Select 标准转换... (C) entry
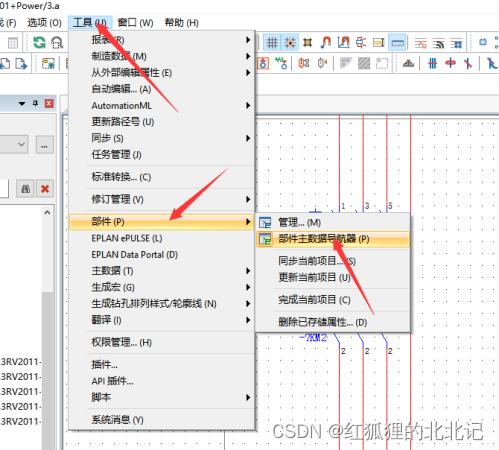The image size is (499, 450). [x=162, y=177]
